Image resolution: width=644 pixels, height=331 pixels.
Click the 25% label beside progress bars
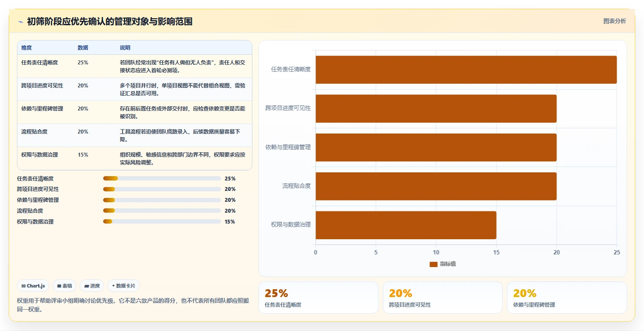pos(230,179)
